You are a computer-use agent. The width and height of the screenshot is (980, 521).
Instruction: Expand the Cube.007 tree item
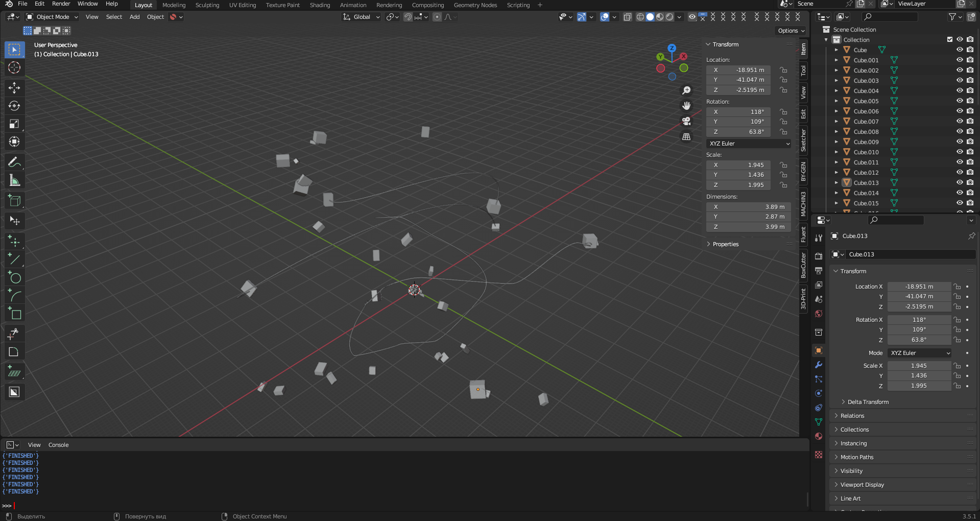point(836,121)
